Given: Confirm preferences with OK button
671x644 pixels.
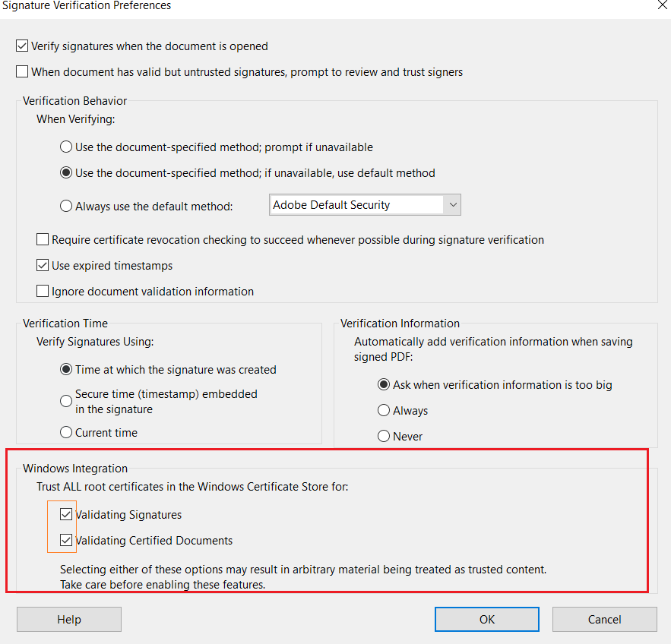Looking at the screenshot, I should [x=487, y=620].
